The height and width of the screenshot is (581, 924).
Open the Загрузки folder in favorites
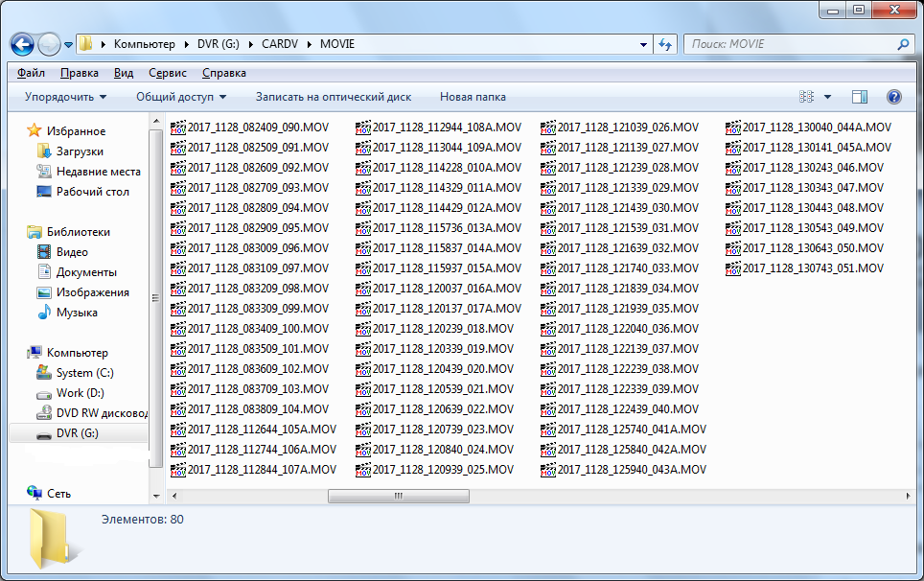tap(79, 151)
